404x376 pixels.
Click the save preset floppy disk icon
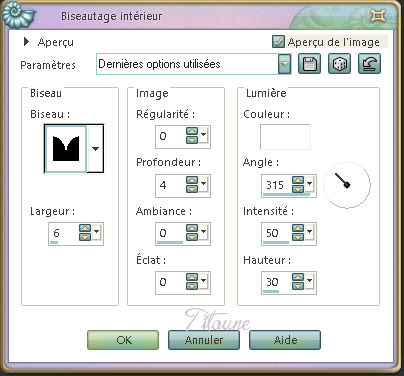point(309,64)
